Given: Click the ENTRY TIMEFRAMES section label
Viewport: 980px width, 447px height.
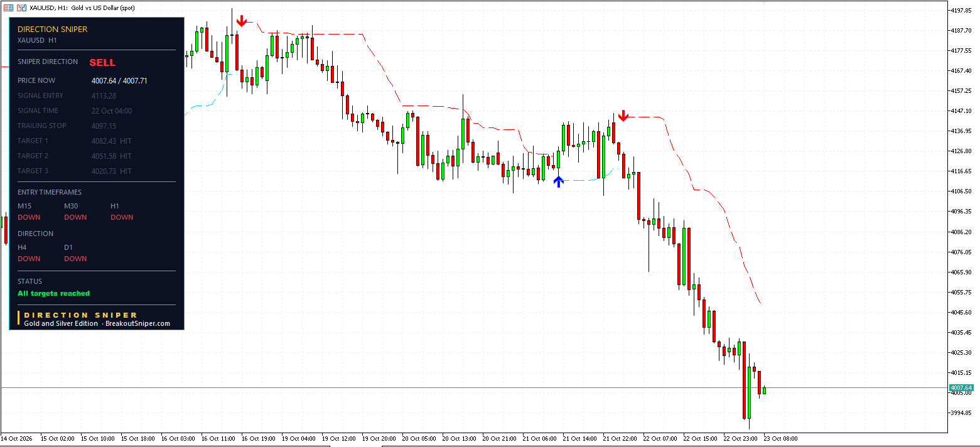Looking at the screenshot, I should pos(50,193).
